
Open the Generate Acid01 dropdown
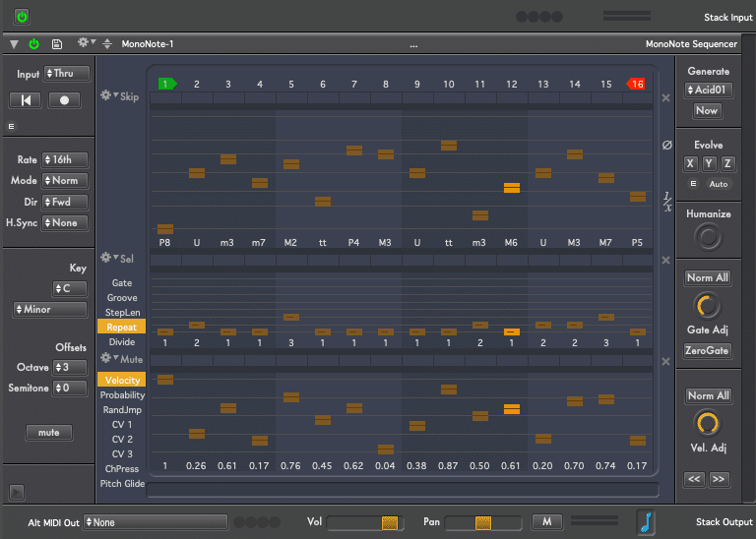(709, 90)
